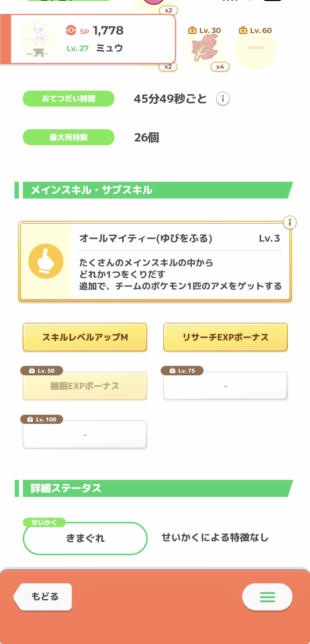Tap the リサーチEXPボーナス sub skill
This screenshot has height=644, width=310.
click(225, 337)
